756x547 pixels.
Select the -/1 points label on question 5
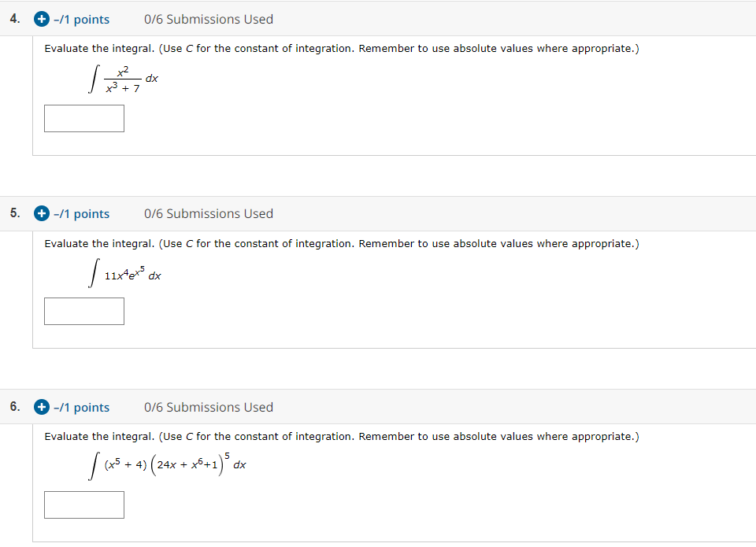coord(82,213)
